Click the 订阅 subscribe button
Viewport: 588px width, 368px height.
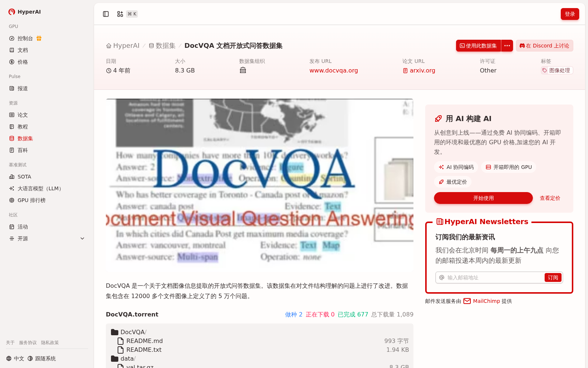(x=553, y=277)
